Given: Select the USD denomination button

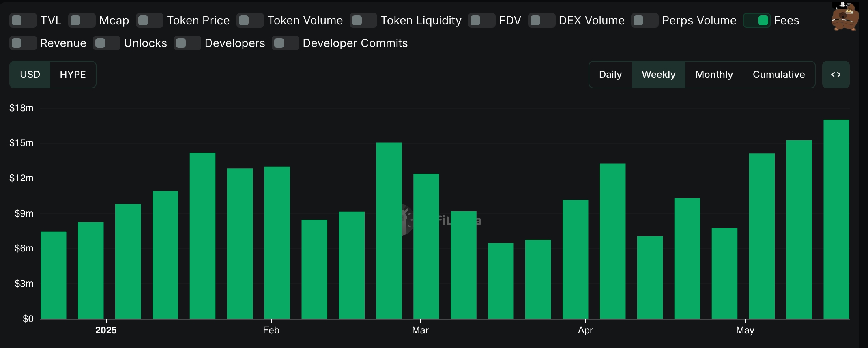Looking at the screenshot, I should pyautogui.click(x=30, y=75).
